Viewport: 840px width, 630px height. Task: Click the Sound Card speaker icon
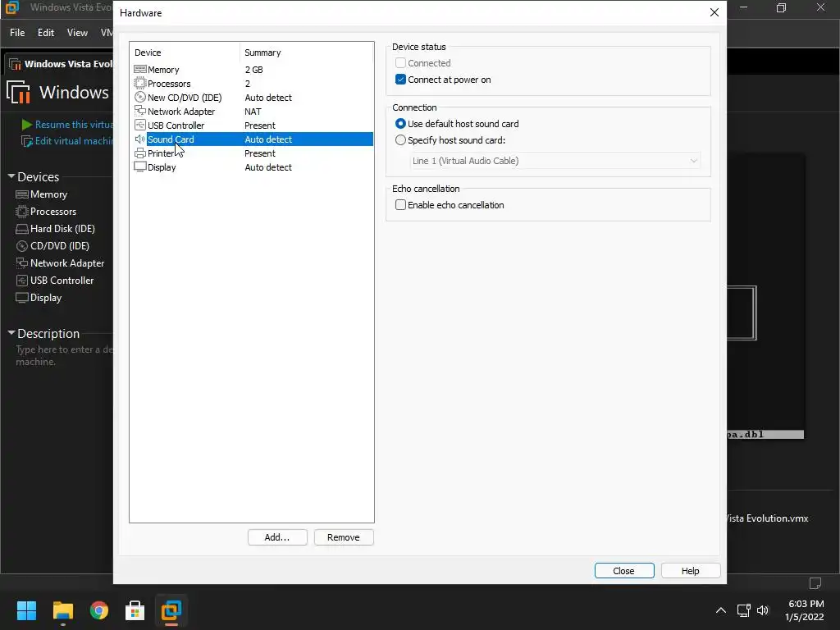pyautogui.click(x=139, y=139)
